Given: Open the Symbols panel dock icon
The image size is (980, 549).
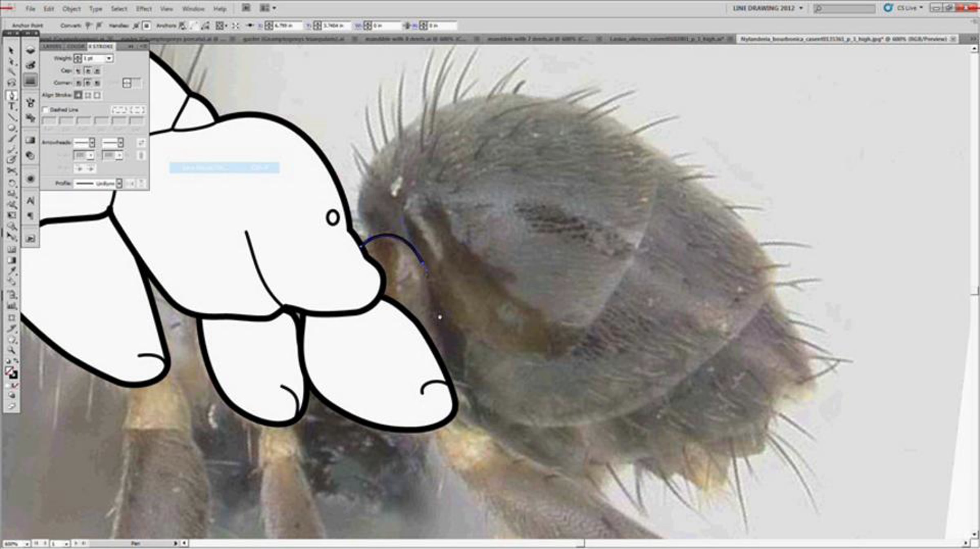Looking at the screenshot, I should pos(30,102).
